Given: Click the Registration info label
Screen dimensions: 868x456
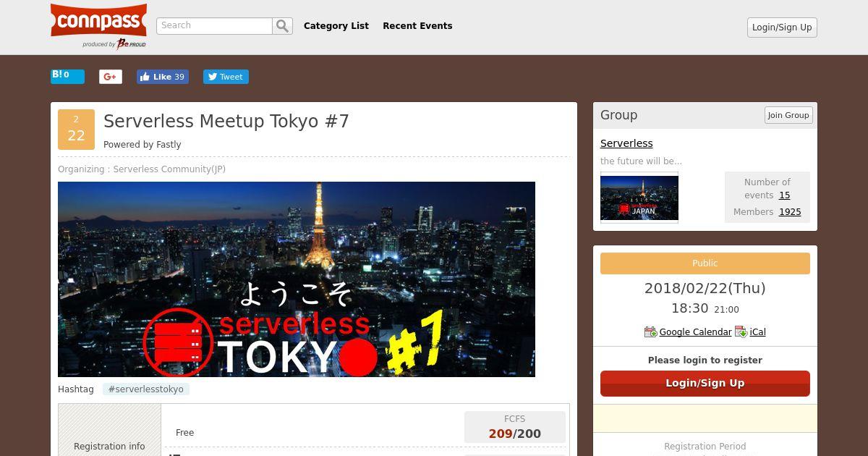Looking at the screenshot, I should tap(109, 447).
